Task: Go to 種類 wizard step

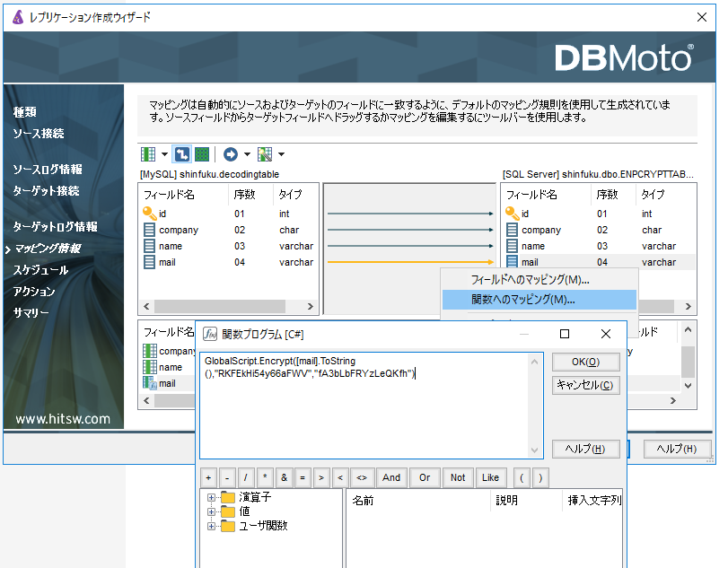Action: (x=24, y=112)
